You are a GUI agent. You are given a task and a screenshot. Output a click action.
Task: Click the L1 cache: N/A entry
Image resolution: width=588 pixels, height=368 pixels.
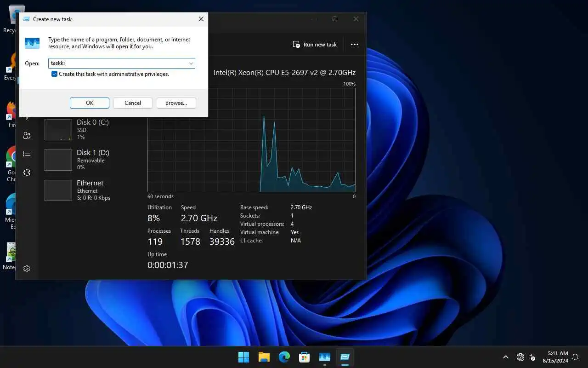271,241
